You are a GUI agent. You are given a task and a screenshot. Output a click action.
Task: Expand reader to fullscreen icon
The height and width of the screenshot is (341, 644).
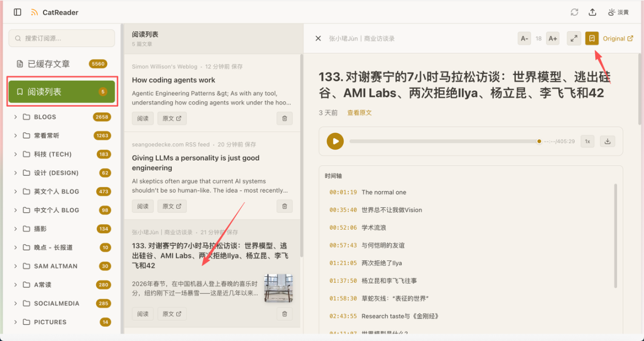click(x=574, y=38)
